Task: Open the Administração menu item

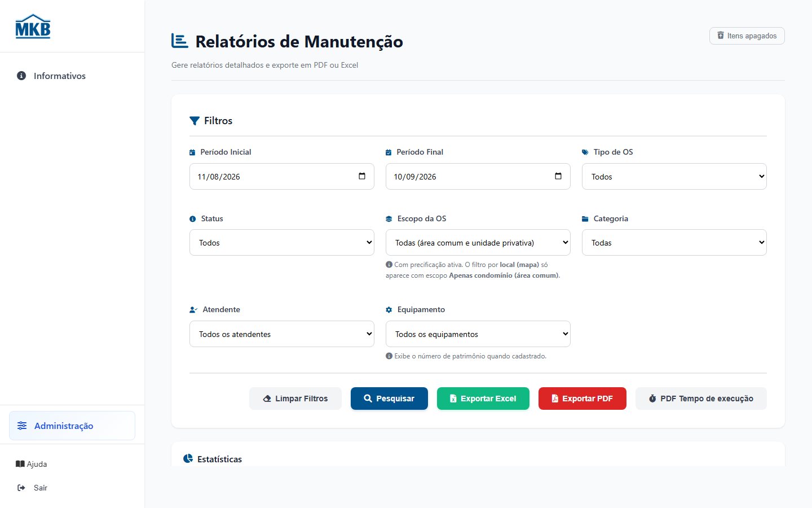Action: tap(72, 426)
